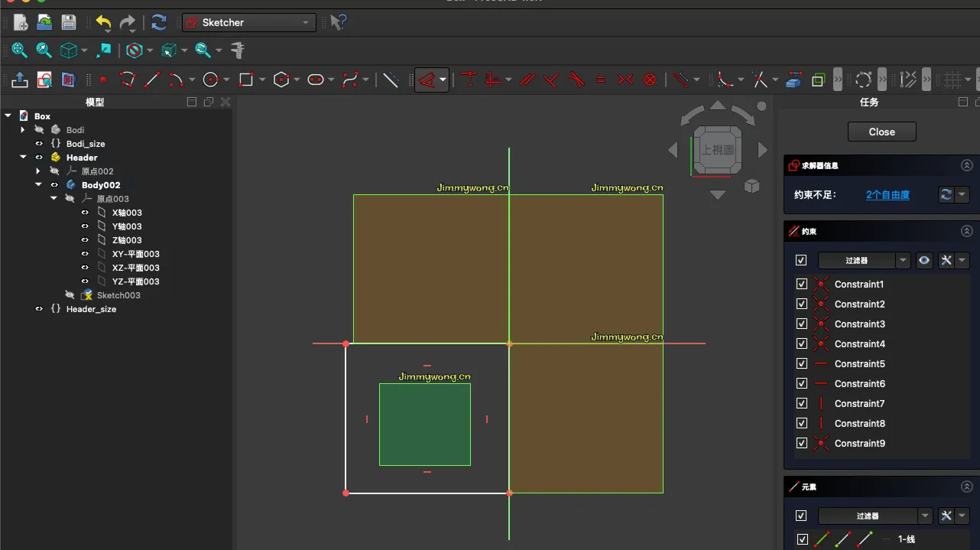Viewport: 980px width, 550px height.
Task: Click the symmetric constraint icon
Action: coord(625,80)
